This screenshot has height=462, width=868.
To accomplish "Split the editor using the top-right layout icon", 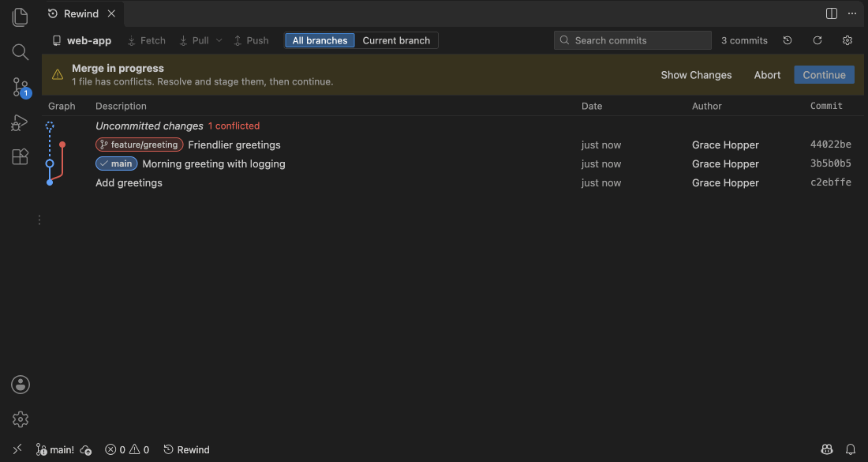I will pos(832,13).
